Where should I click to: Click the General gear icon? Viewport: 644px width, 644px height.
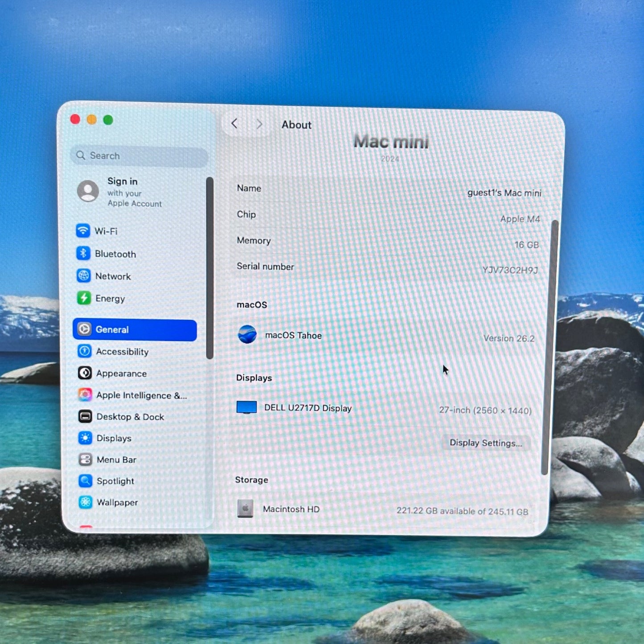(x=84, y=329)
